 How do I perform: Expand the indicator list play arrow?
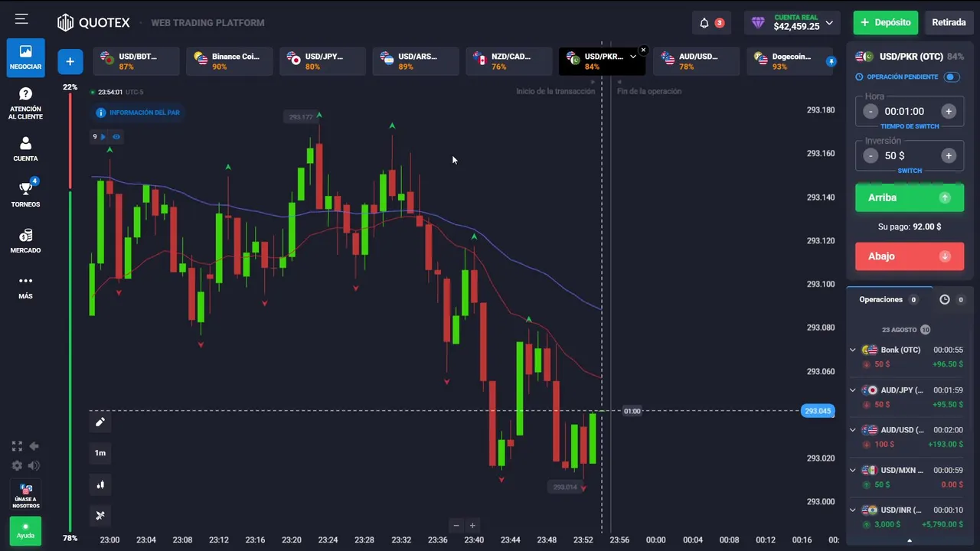pyautogui.click(x=103, y=137)
